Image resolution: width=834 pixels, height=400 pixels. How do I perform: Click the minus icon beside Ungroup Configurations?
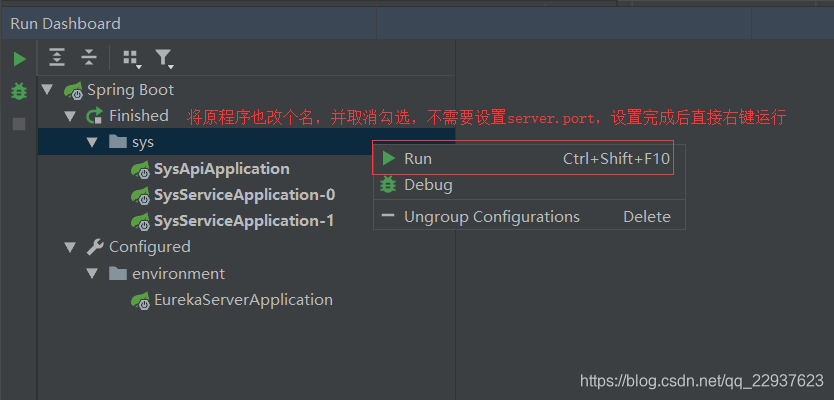click(x=389, y=216)
